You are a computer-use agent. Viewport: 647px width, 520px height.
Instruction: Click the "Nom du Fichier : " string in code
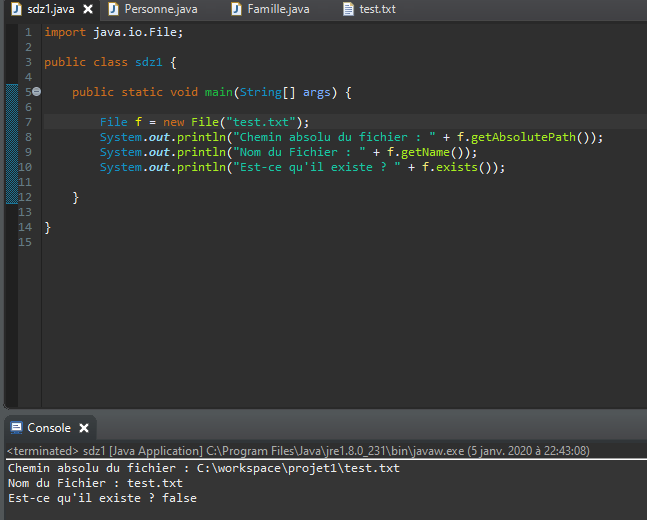299,152
